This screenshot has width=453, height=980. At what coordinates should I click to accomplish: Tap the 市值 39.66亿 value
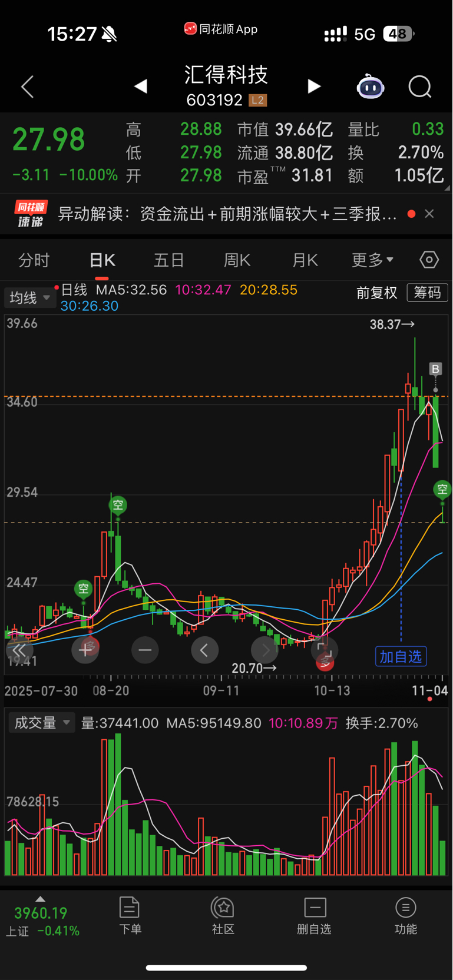tap(304, 129)
